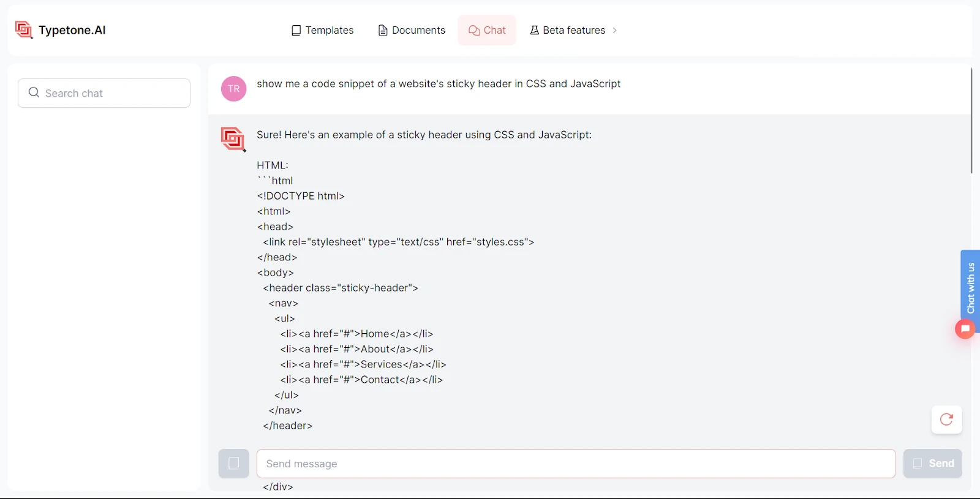Click the Typetone.AI logo icon

tap(24, 30)
